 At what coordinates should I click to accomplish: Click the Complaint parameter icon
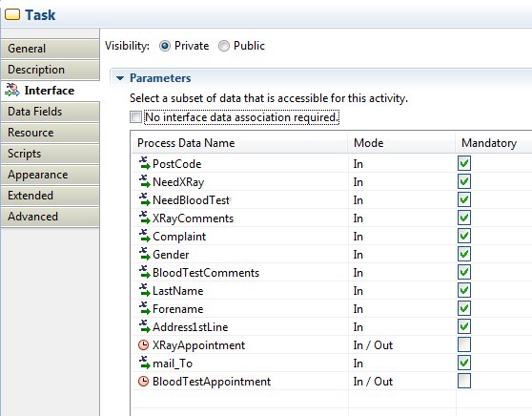coord(144,236)
